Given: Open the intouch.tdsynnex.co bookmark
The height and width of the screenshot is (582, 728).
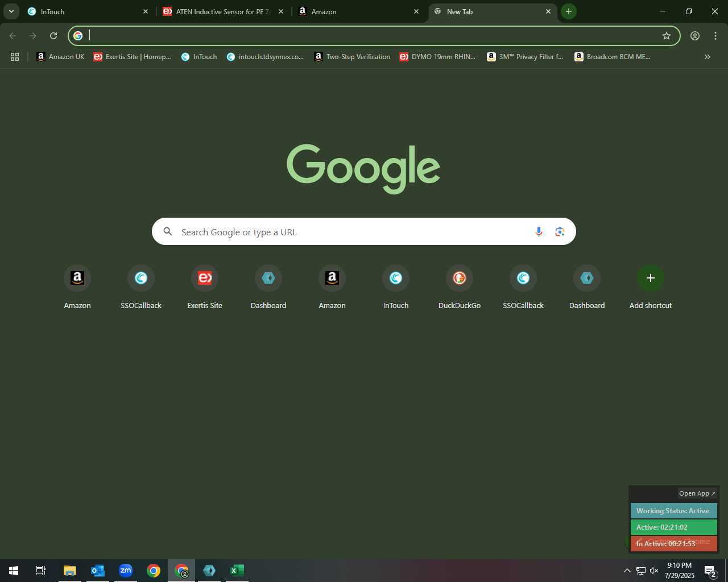Looking at the screenshot, I should point(266,57).
